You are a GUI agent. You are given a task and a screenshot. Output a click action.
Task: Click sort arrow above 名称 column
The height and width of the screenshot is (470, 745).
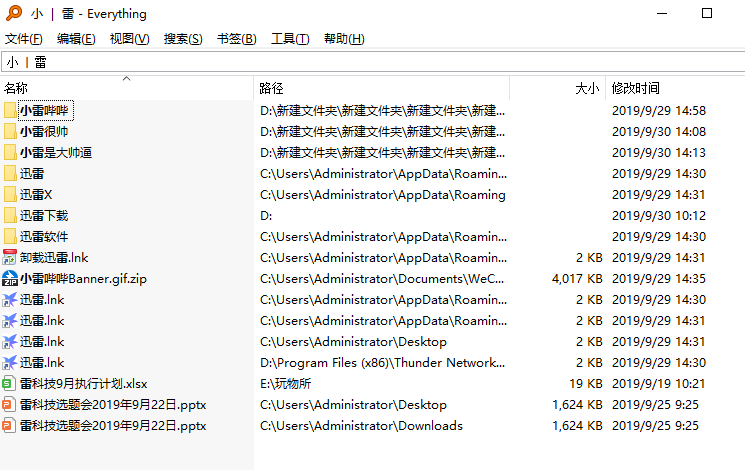pos(126,78)
